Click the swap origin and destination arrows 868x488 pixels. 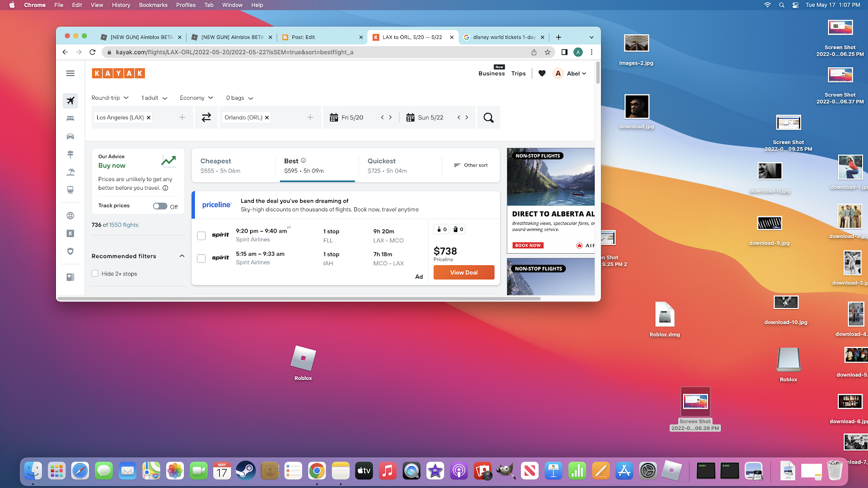206,118
